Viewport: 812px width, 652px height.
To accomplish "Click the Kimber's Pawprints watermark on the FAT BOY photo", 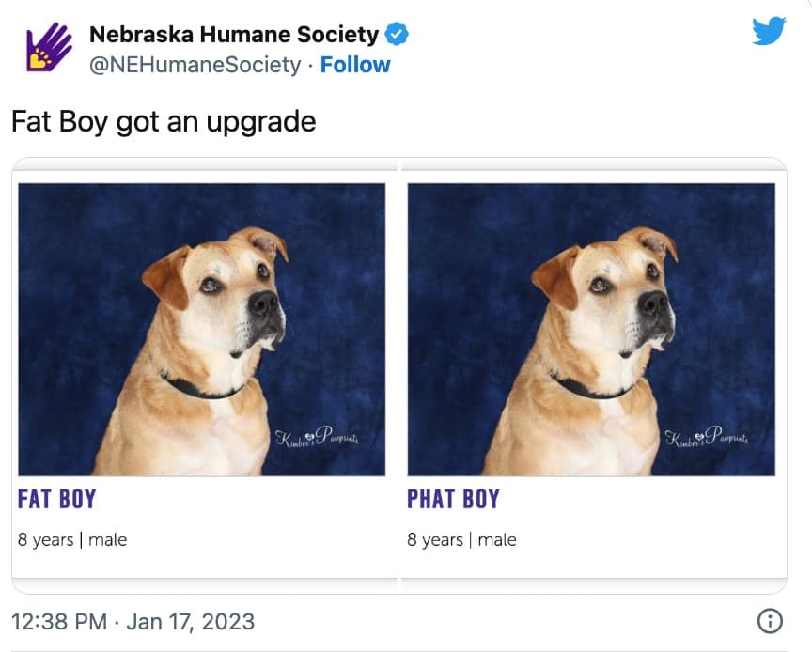I will click(x=316, y=438).
